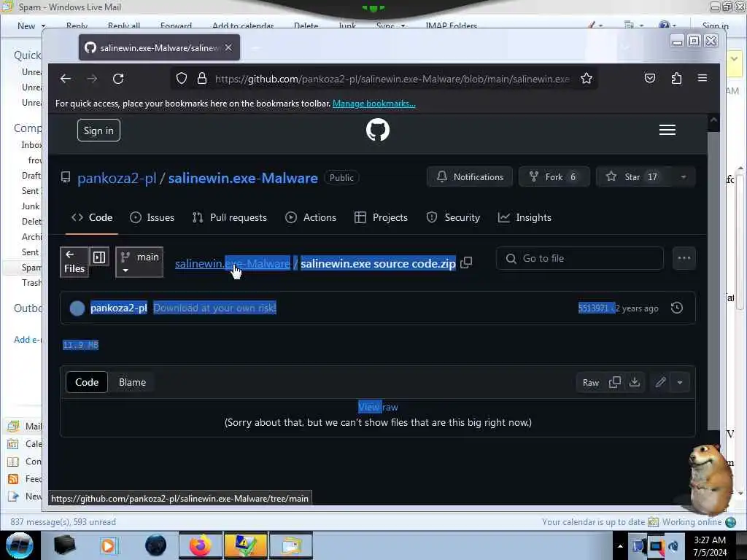Open View raw link

[x=378, y=407]
